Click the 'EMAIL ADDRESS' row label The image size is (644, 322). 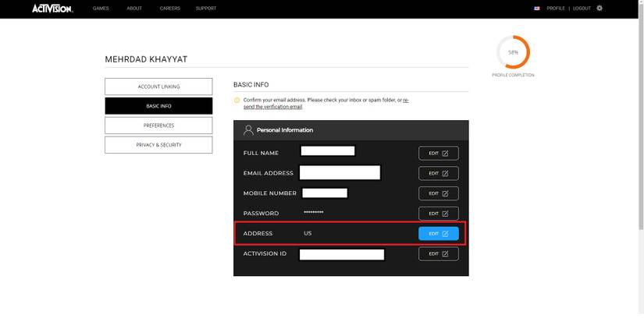(269, 173)
